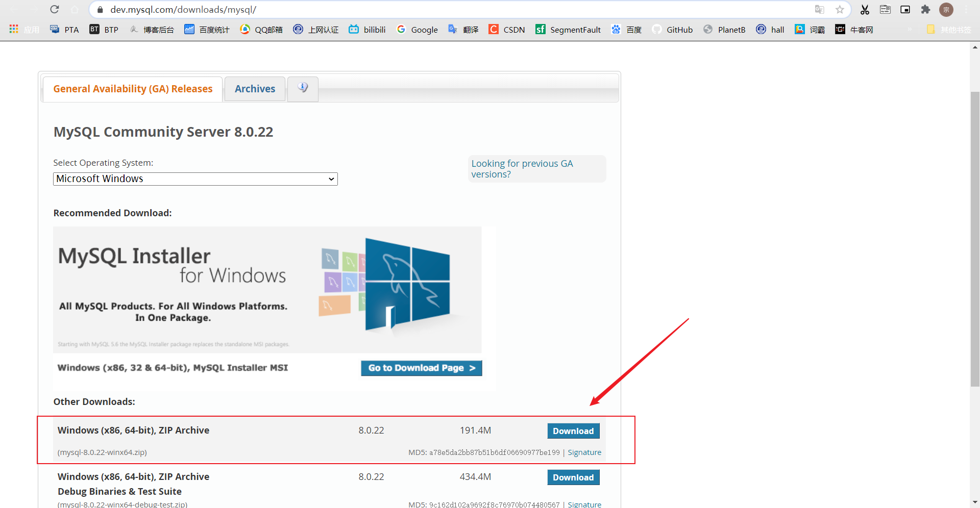Screen dimensions: 980x508
Task: Download the 434.4M Debug Binaries archive
Action: pyautogui.click(x=573, y=477)
